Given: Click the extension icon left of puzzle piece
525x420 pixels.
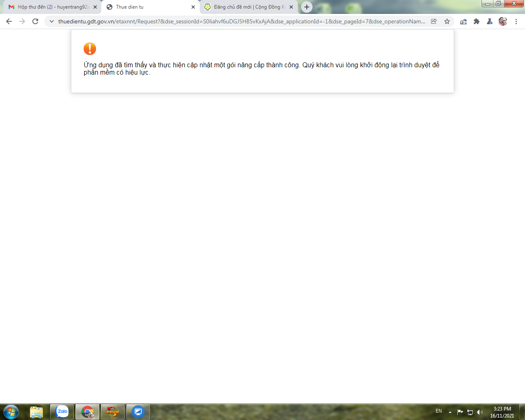Looking at the screenshot, I should pos(463,21).
